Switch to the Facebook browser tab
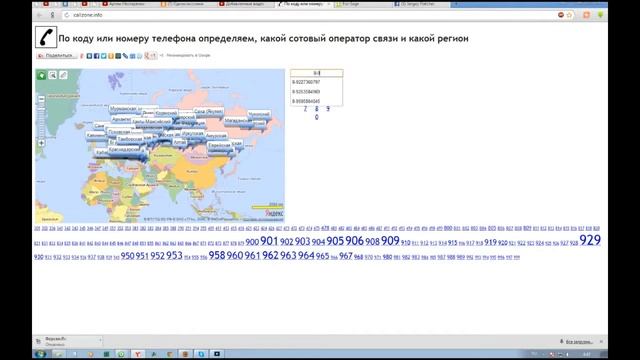640x360 pixels. tap(420, 4)
